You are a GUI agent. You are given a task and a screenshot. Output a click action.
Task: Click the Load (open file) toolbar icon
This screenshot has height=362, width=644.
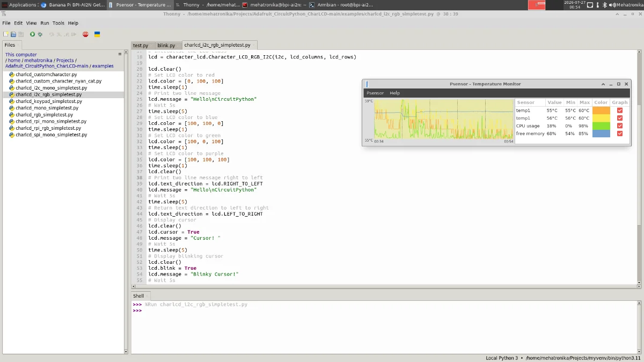pos(13,34)
